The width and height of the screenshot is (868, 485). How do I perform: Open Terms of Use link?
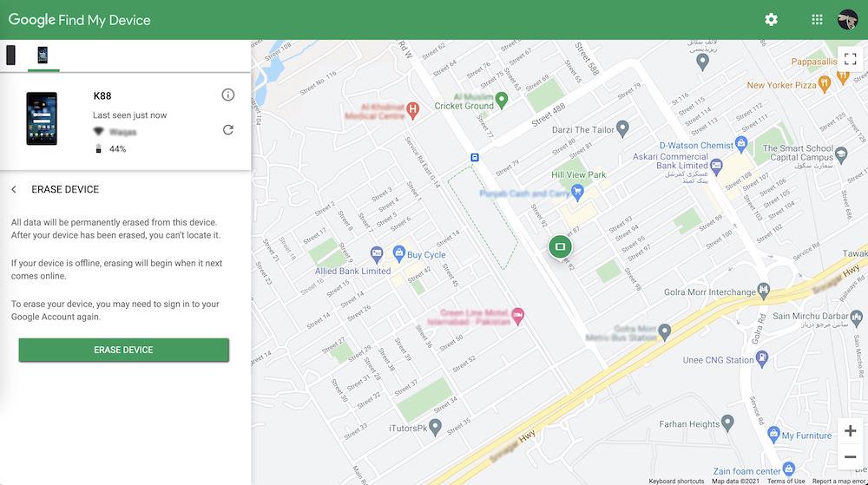pyautogui.click(x=786, y=482)
